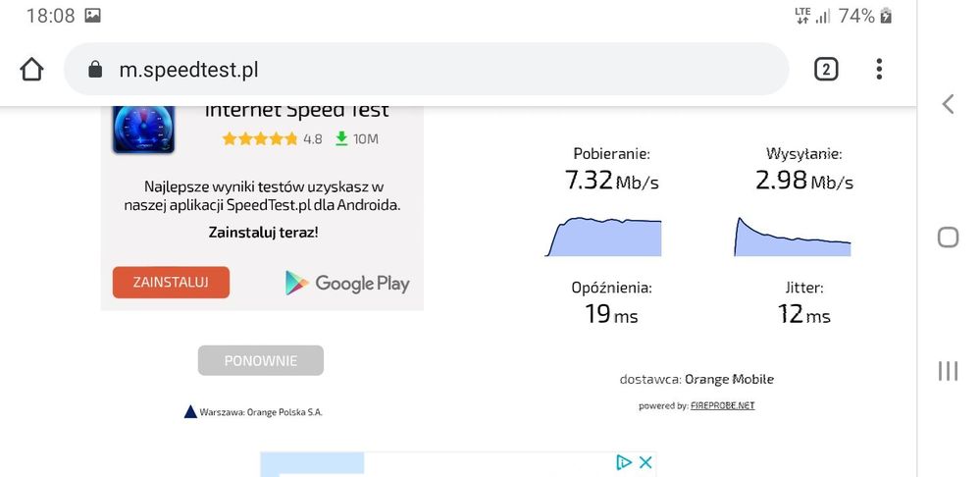Tap the AdChoices triangle icon
Viewport: 980px width, 477px height.
[623, 462]
